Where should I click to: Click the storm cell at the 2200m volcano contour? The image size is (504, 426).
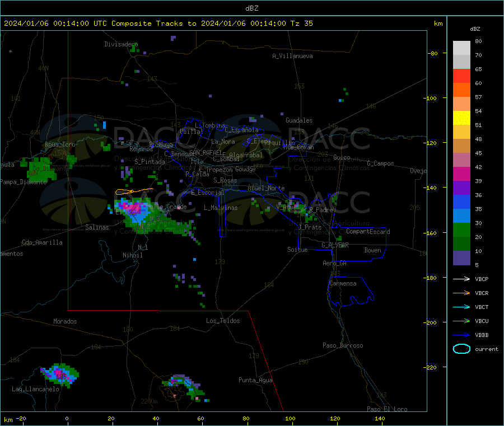[185, 387]
